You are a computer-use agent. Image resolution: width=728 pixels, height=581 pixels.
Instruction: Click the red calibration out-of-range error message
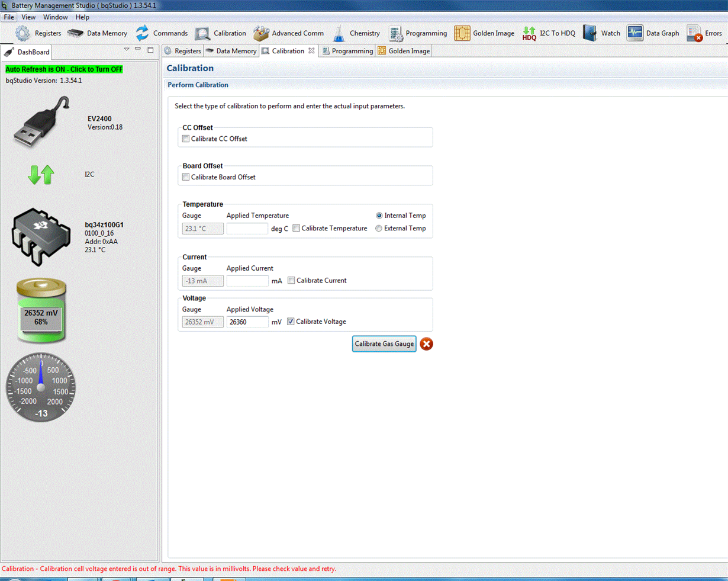pyautogui.click(x=169, y=569)
